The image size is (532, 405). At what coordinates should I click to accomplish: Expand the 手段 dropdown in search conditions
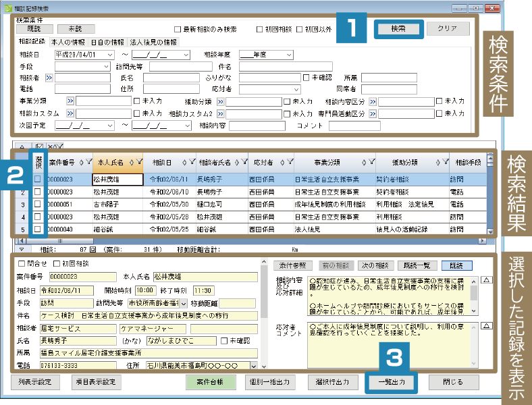tap(106, 66)
